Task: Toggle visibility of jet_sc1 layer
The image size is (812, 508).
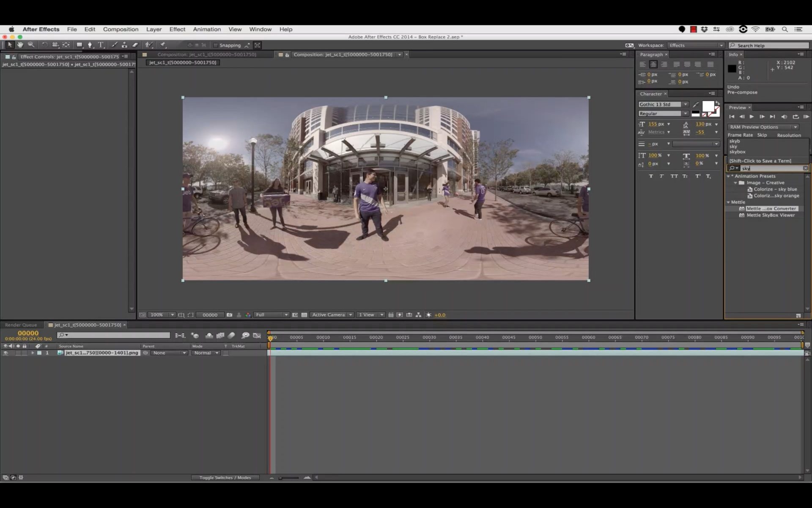Action: [5, 353]
